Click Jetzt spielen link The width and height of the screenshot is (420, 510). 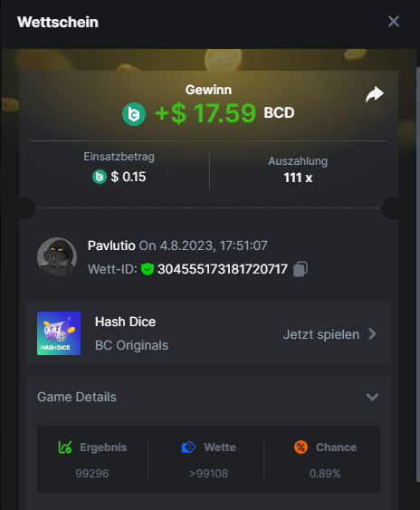click(321, 334)
